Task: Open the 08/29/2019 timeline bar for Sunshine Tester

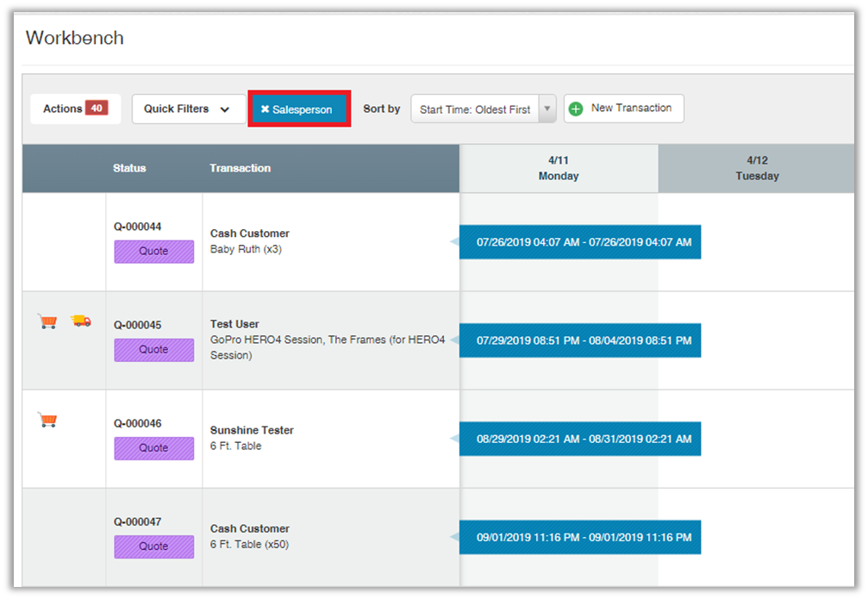Action: [584, 439]
